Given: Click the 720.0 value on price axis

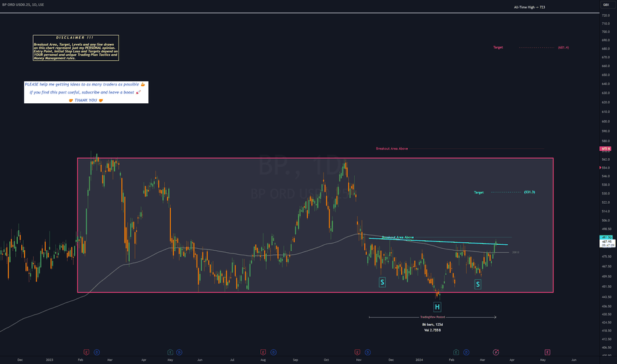Looking at the screenshot, I should (x=606, y=15).
